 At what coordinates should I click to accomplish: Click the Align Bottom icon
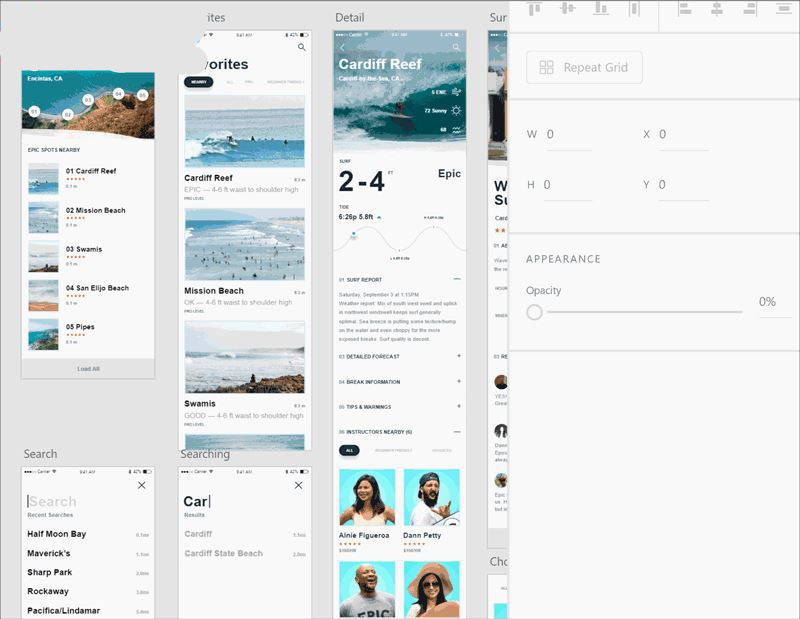point(601,8)
